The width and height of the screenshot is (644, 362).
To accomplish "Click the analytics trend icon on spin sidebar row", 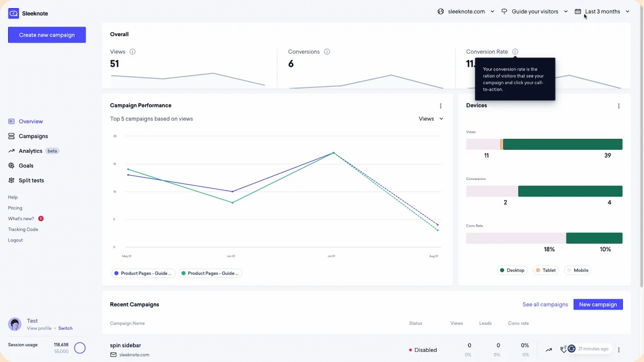I will (548, 349).
